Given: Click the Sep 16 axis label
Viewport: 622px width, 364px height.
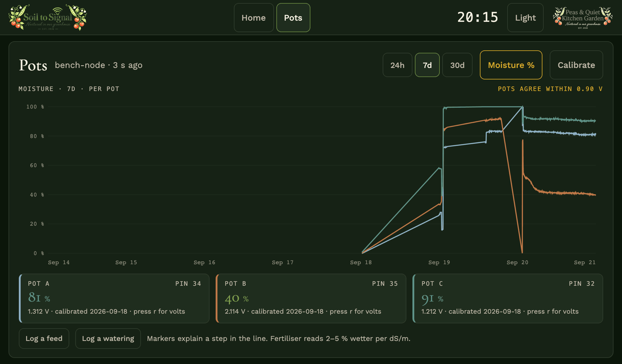Looking at the screenshot, I should pyautogui.click(x=204, y=262).
